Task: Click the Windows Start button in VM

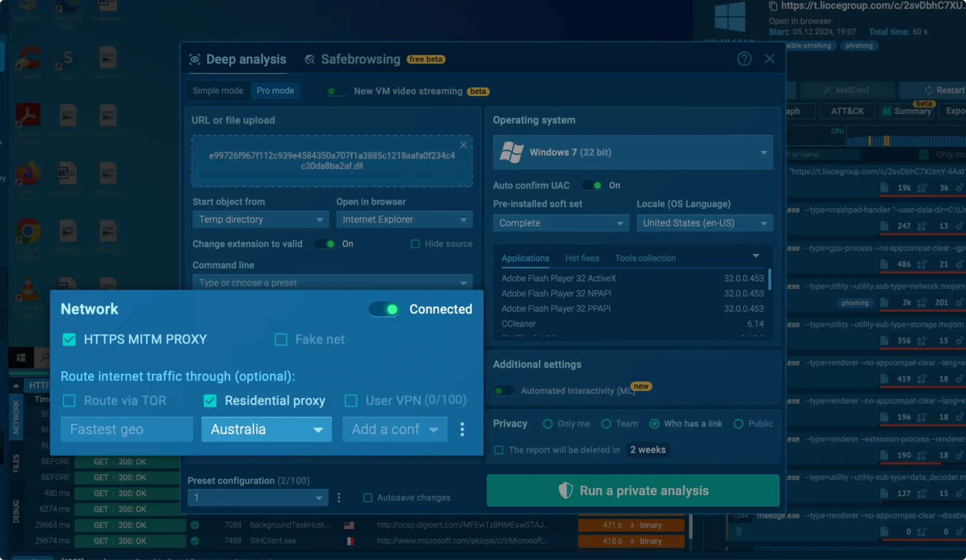Action: (x=21, y=357)
